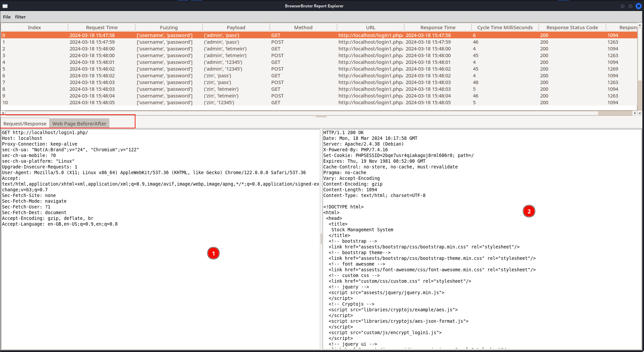The image size is (644, 352).
Task: Click Fuzzing cell in row 10
Action: pos(164,102)
